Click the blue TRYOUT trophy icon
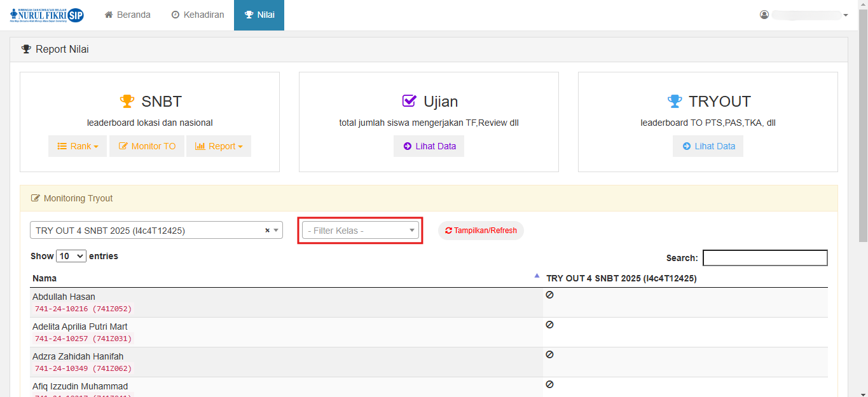The image size is (868, 397). pyautogui.click(x=674, y=102)
